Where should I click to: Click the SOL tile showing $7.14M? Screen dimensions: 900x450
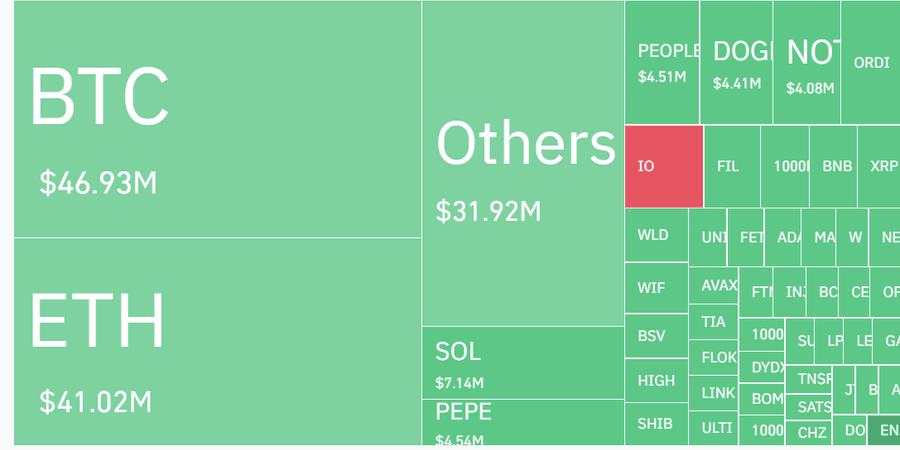point(523,362)
